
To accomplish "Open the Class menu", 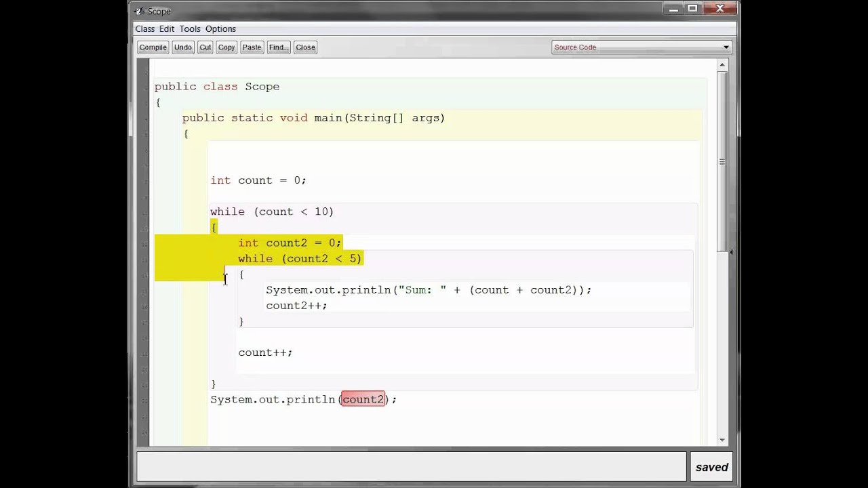I will click(144, 28).
